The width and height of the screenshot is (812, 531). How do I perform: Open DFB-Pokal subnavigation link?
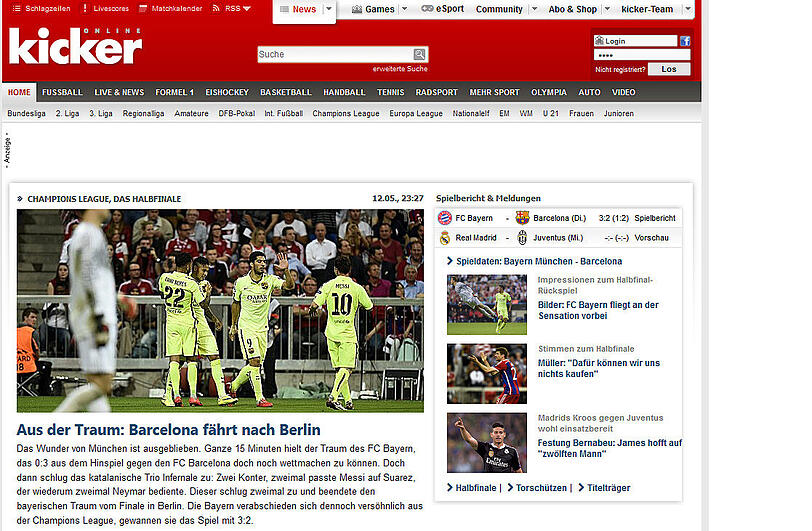point(237,113)
